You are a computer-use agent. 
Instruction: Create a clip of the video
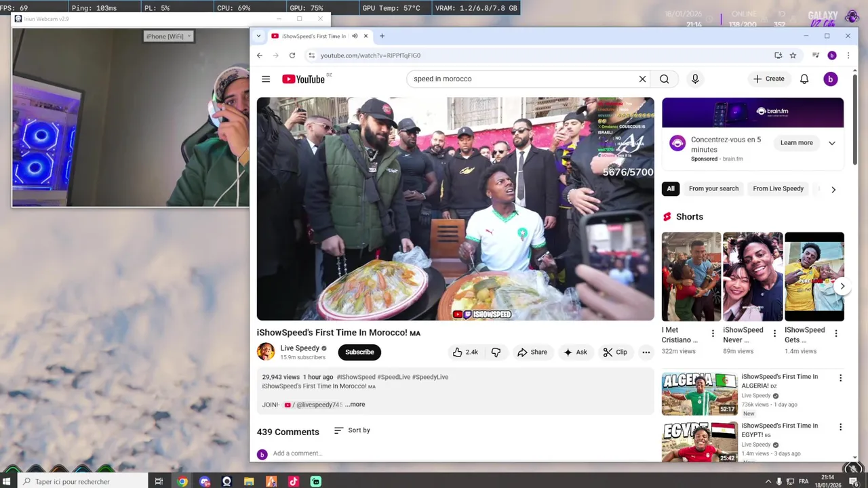tap(615, 352)
